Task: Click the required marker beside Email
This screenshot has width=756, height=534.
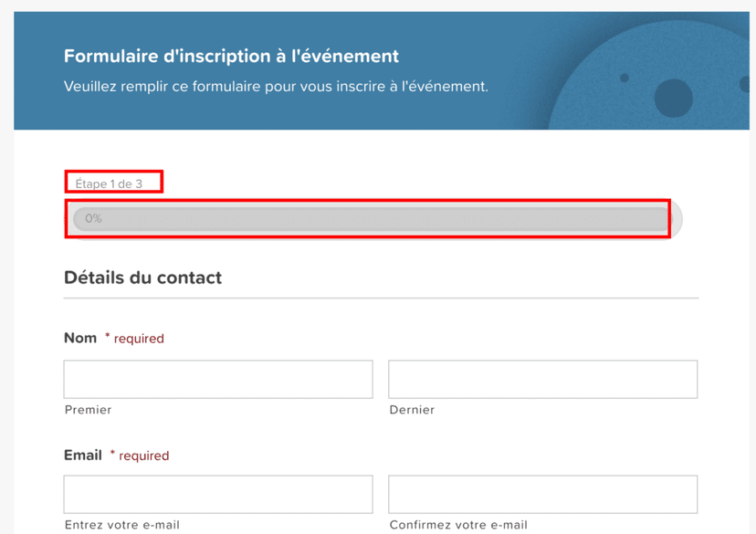Action: point(140,455)
